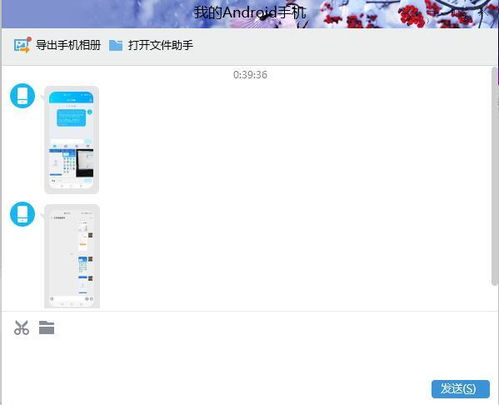This screenshot has width=499, height=405.
Task: Open 导出手机相册 option
Action: coord(68,45)
